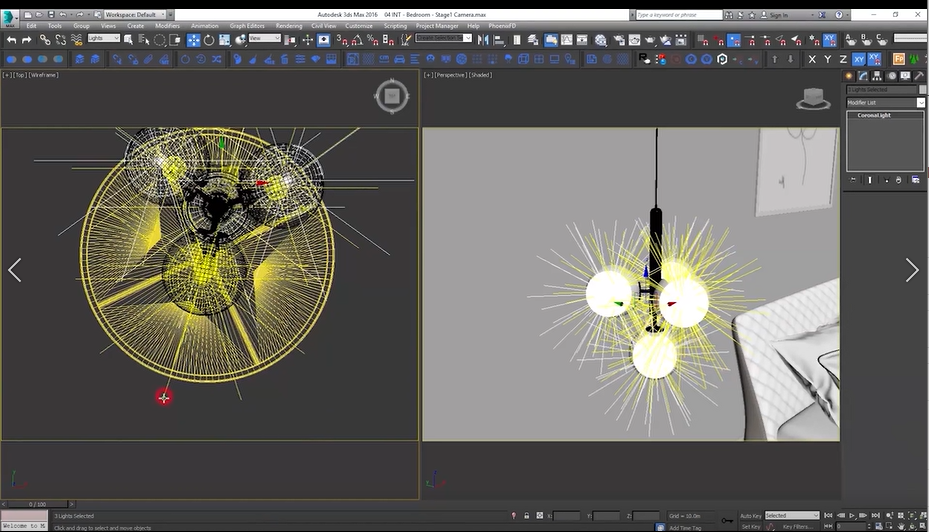Click the Set Key button
The image size is (929, 532).
750,527
